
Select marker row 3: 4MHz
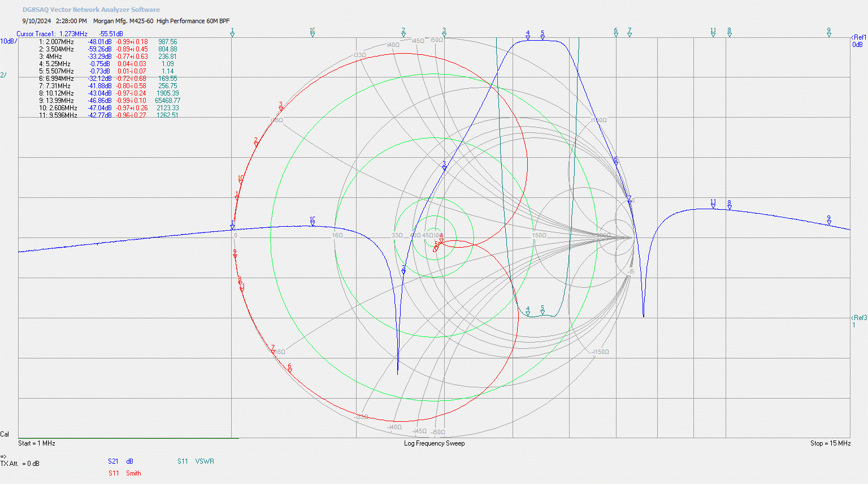(x=108, y=57)
